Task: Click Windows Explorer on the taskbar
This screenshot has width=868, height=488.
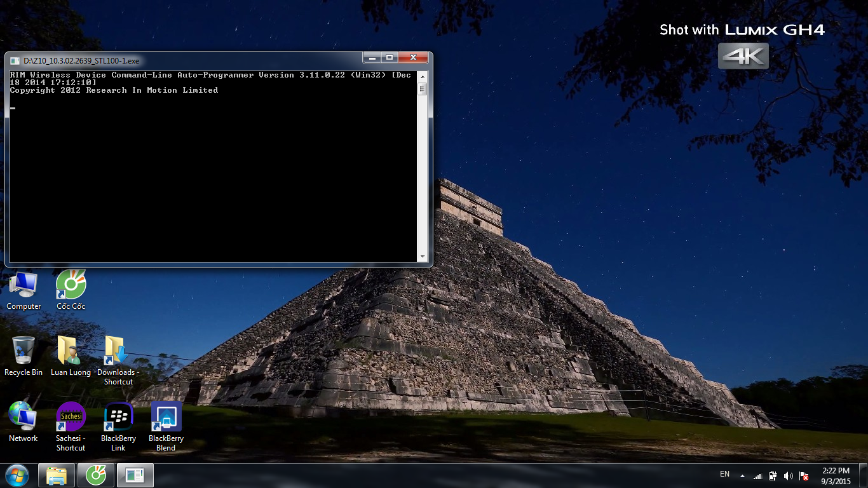Action: (57, 475)
